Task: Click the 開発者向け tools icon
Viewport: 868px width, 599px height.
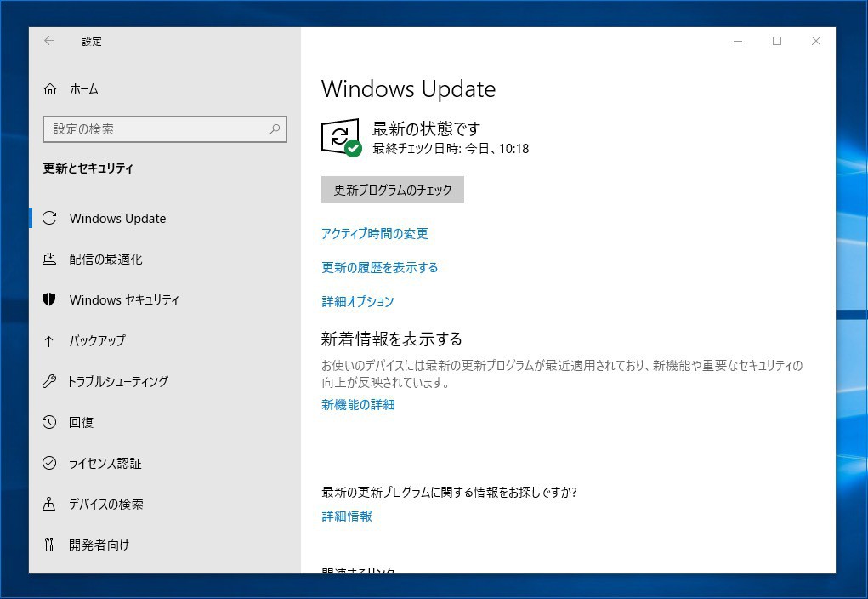Action: tap(49, 545)
